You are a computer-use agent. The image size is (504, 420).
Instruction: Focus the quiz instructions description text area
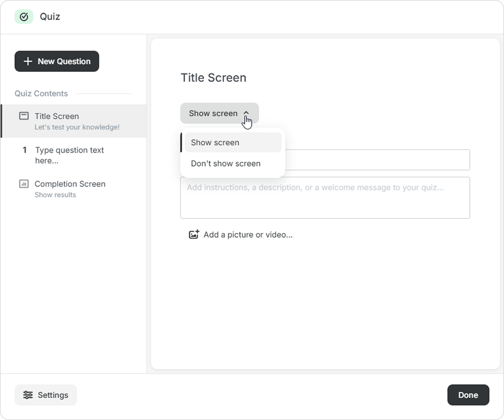325,198
